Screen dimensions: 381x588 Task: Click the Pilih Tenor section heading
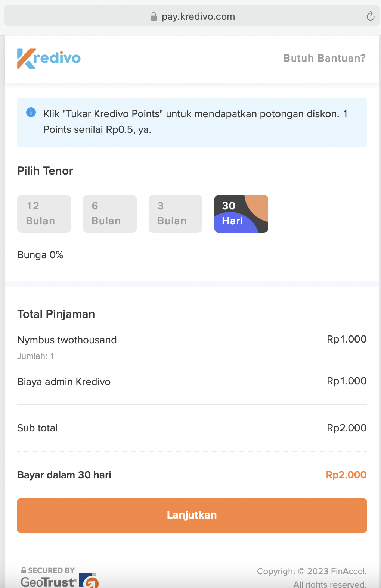click(45, 171)
